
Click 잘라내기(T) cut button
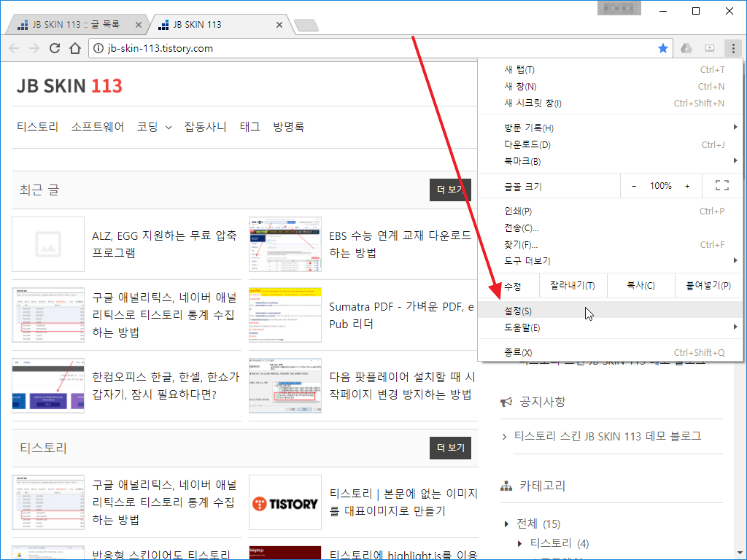(x=572, y=286)
